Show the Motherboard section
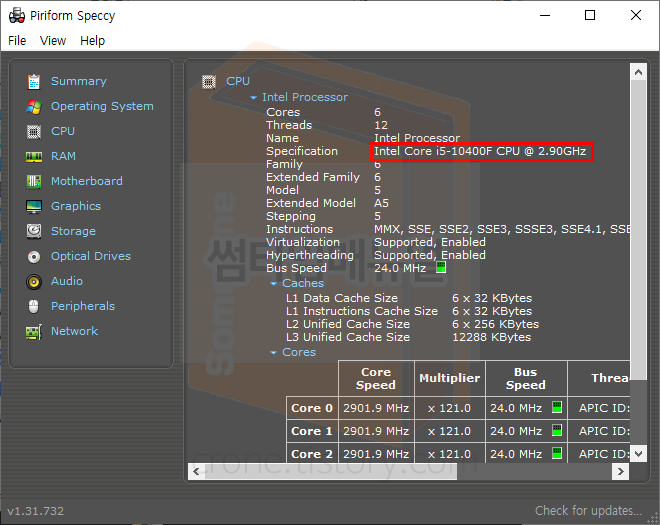 (x=87, y=181)
